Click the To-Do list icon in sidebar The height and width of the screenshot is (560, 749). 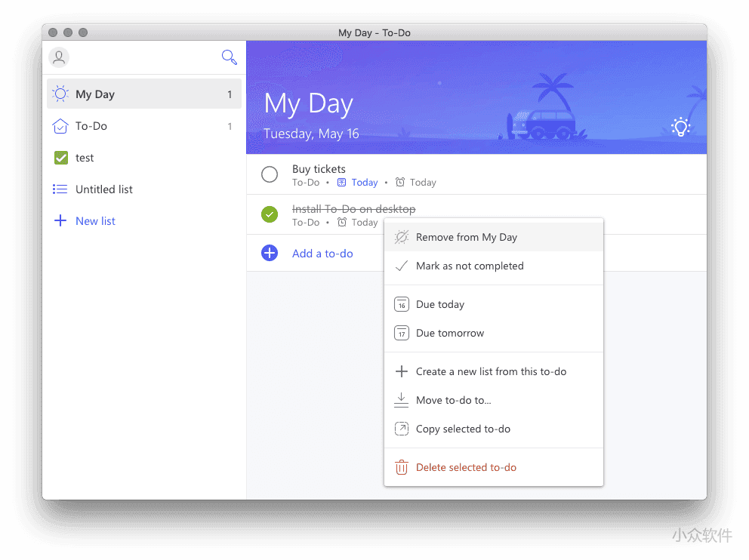pyautogui.click(x=59, y=126)
